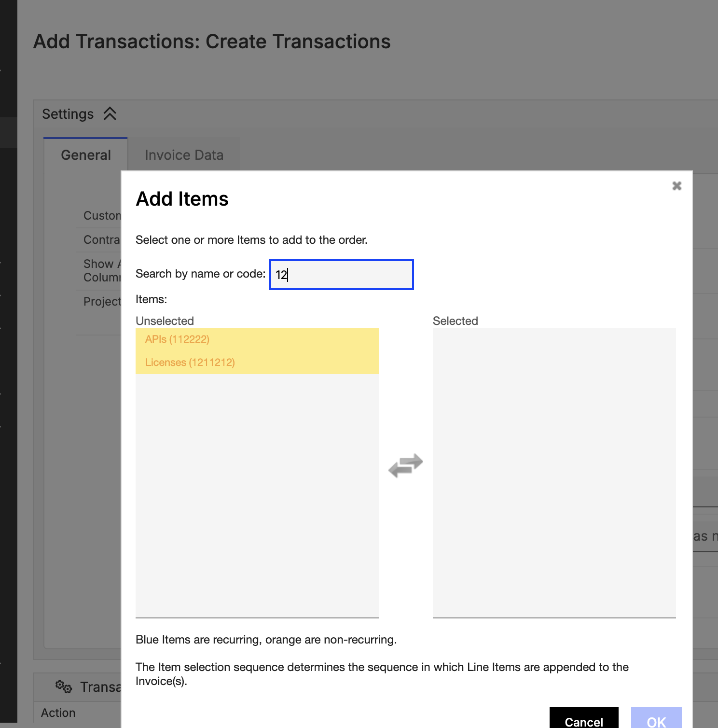Open the General tab
The height and width of the screenshot is (728, 718).
pyautogui.click(x=86, y=155)
